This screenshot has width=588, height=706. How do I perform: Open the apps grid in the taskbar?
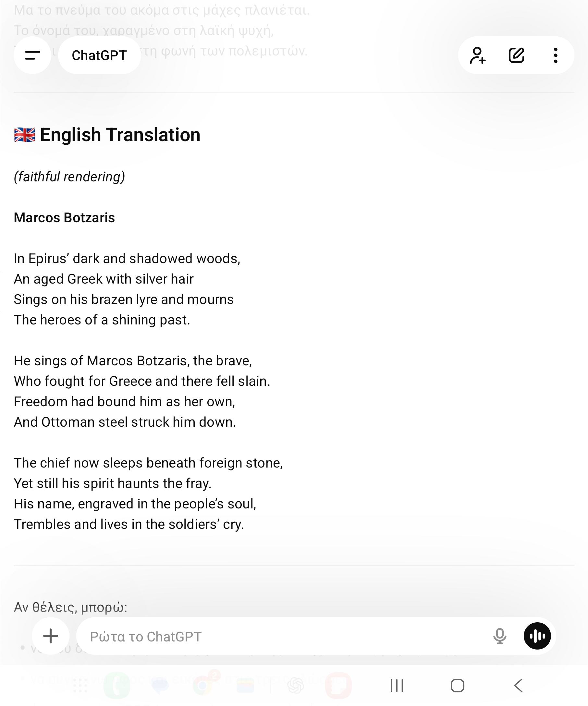coord(80,686)
